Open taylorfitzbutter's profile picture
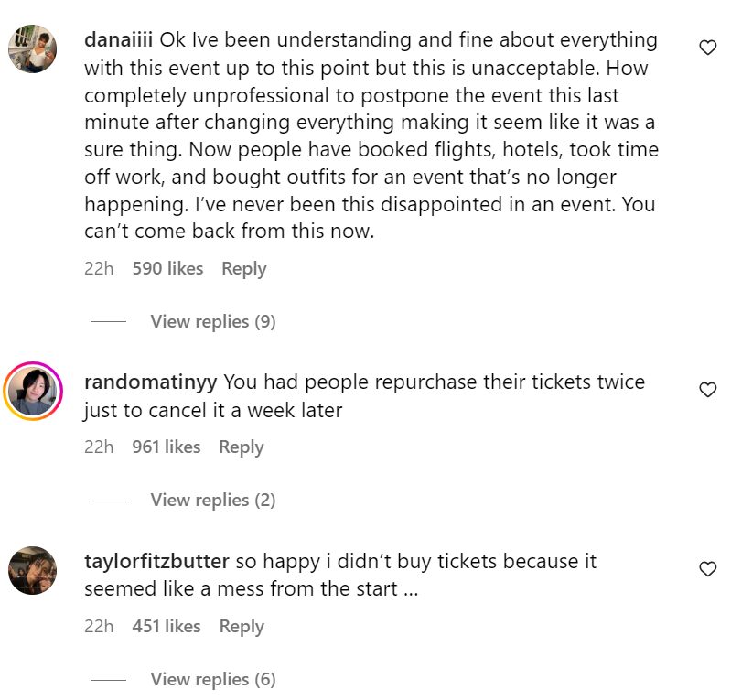The height and width of the screenshot is (700, 731). [x=33, y=570]
